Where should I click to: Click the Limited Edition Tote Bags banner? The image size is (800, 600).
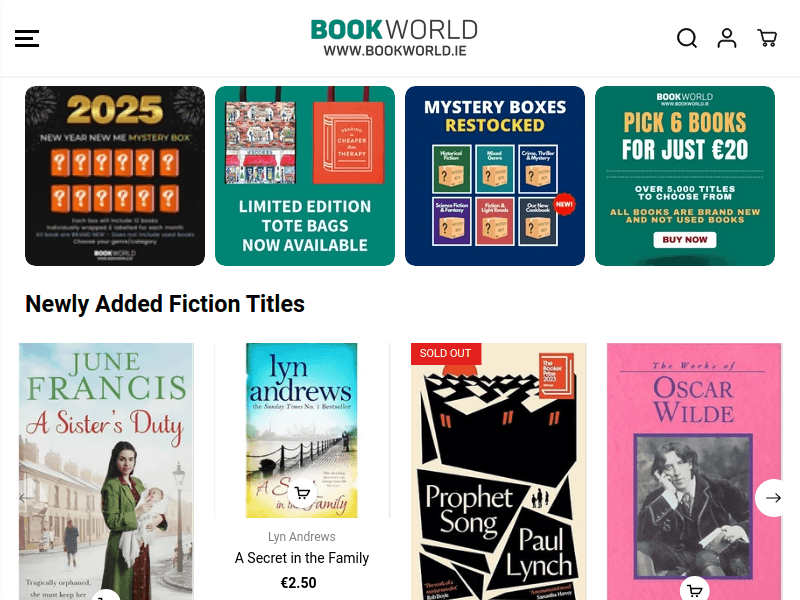[305, 175]
